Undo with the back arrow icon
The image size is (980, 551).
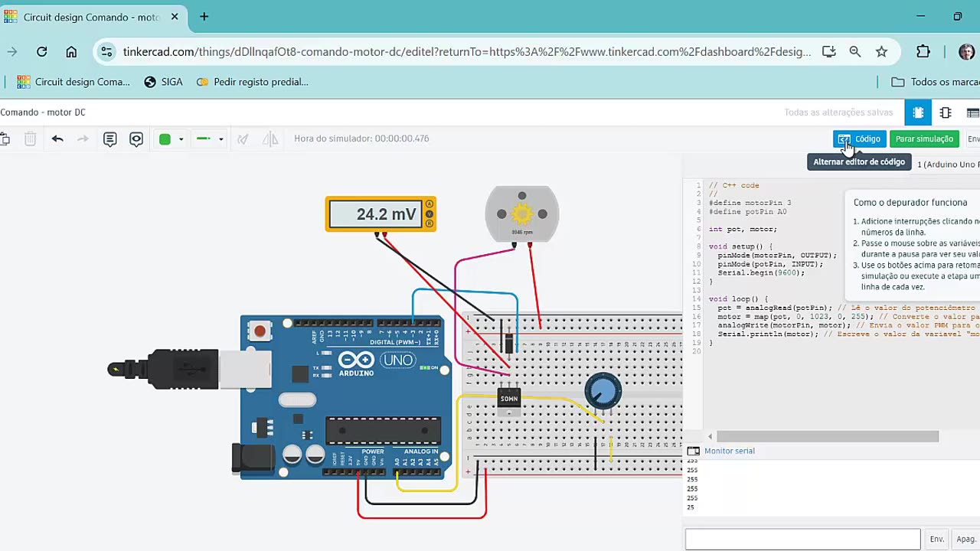pyautogui.click(x=57, y=139)
